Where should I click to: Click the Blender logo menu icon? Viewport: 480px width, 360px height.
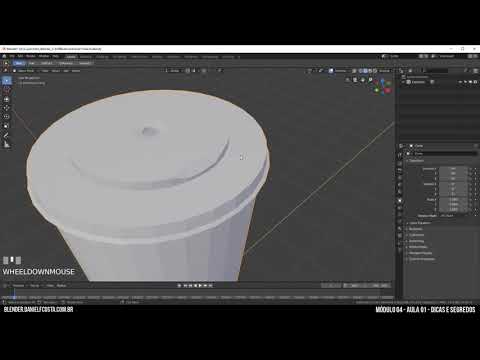point(4,56)
